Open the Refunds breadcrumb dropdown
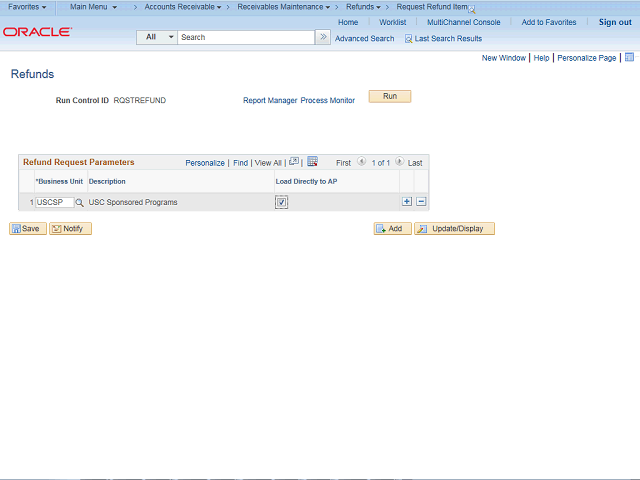Viewport: 640px width, 480px height. click(x=363, y=7)
